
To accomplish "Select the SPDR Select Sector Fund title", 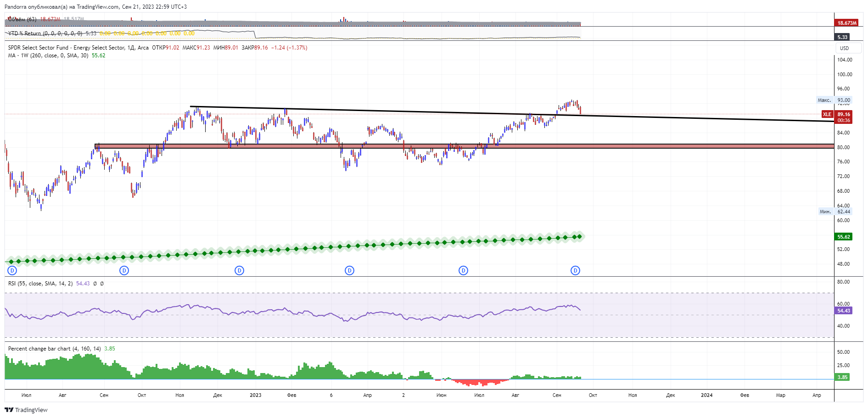I will 78,48.
